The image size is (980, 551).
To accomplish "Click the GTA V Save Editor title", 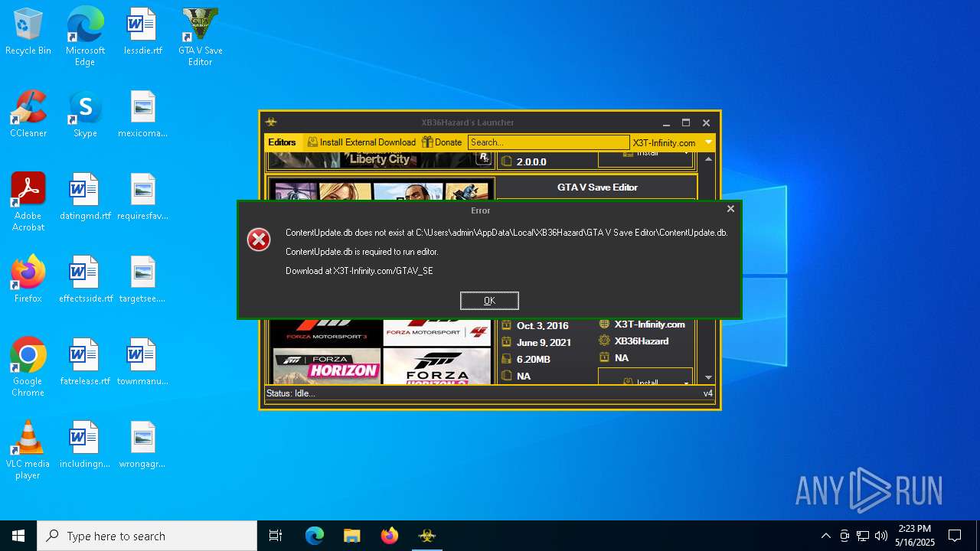I will coord(597,187).
